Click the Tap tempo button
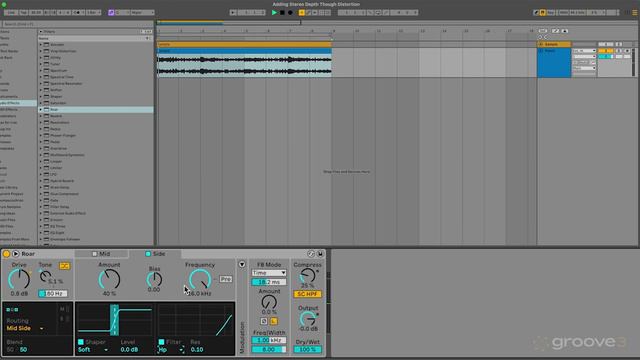 [x=24, y=13]
